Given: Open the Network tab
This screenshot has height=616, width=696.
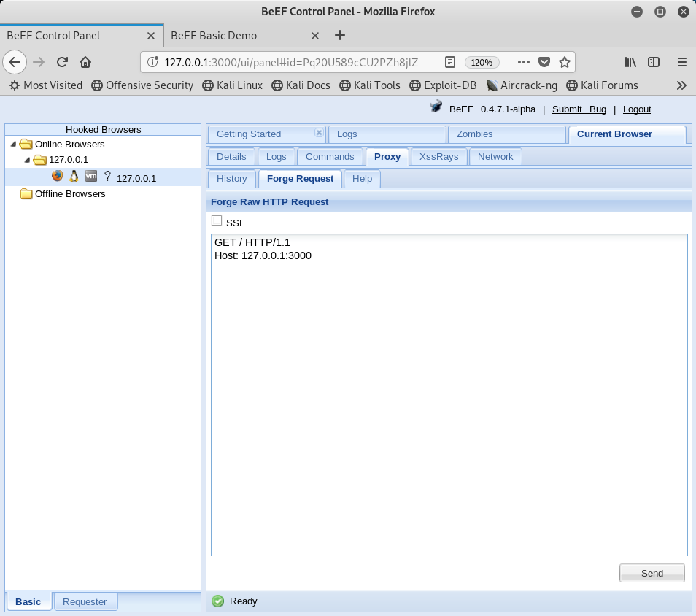Looking at the screenshot, I should 495,157.
